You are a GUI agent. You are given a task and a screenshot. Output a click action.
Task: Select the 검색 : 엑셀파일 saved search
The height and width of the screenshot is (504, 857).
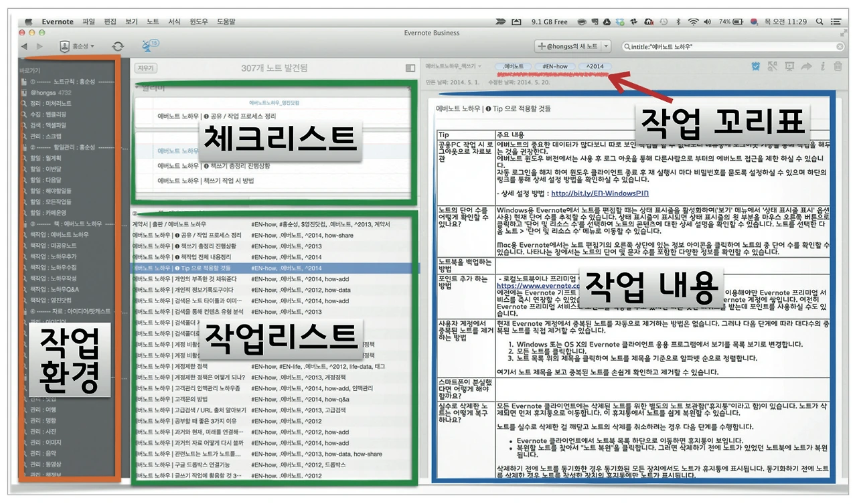tap(48, 124)
